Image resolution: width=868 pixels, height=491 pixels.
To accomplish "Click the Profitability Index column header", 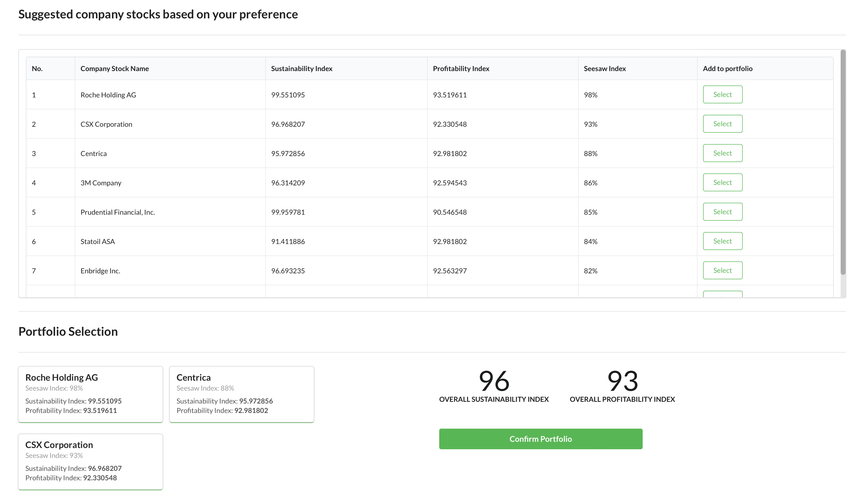I will (x=461, y=69).
